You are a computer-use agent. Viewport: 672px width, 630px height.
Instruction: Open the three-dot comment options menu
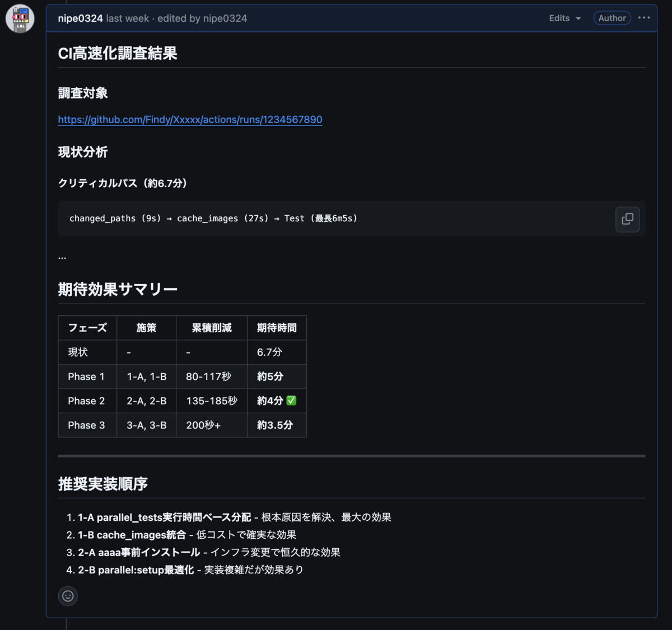(644, 18)
